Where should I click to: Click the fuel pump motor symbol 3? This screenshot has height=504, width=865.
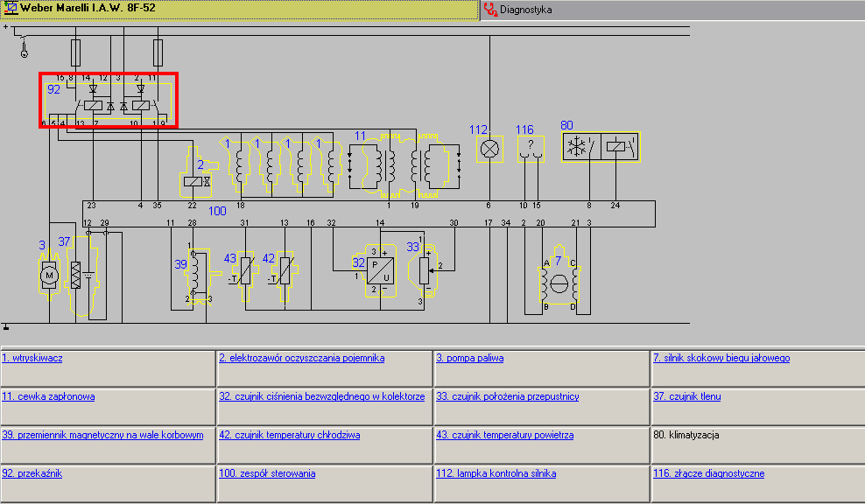click(49, 275)
